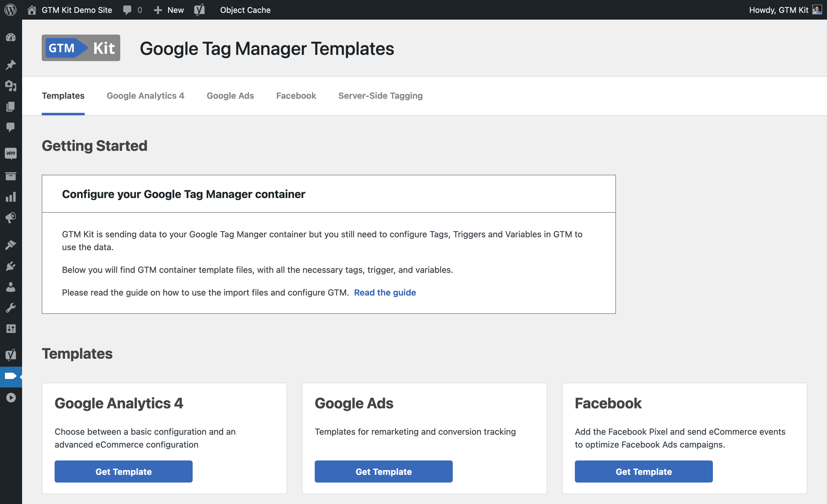Click the WordPress logo in the admin bar
Screen dimensions: 827x504
coord(11,10)
